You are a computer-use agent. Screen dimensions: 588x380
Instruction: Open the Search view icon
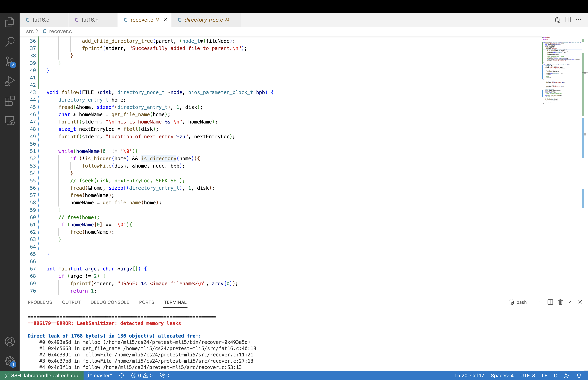pyautogui.click(x=10, y=42)
